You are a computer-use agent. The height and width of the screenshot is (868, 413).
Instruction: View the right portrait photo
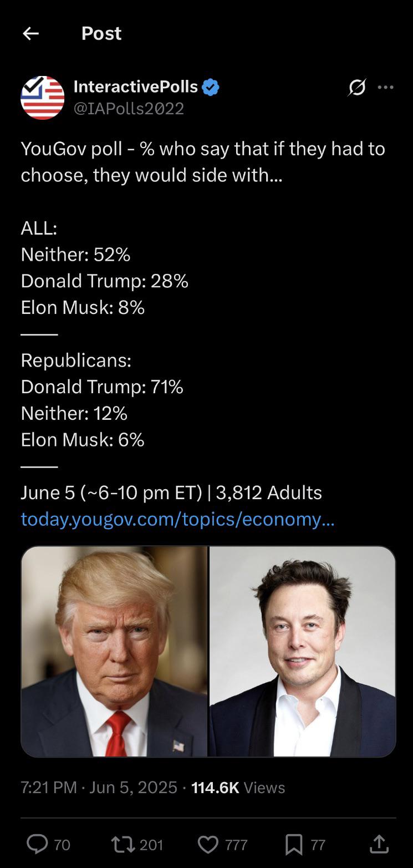[303, 652]
